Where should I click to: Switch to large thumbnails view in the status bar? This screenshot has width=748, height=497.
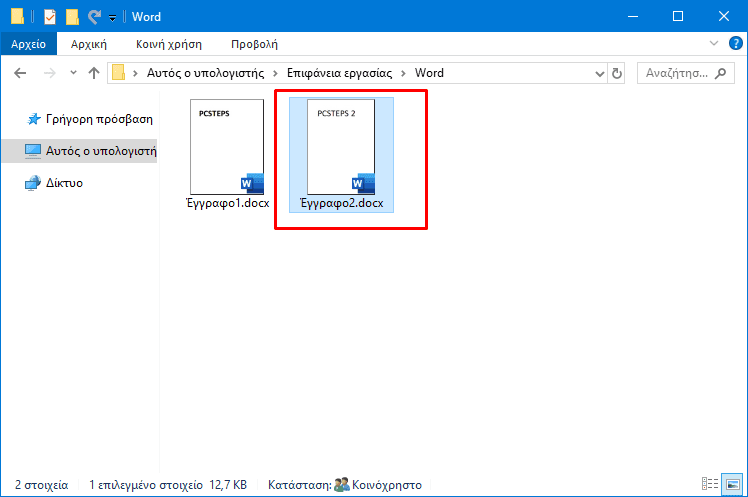(x=732, y=484)
